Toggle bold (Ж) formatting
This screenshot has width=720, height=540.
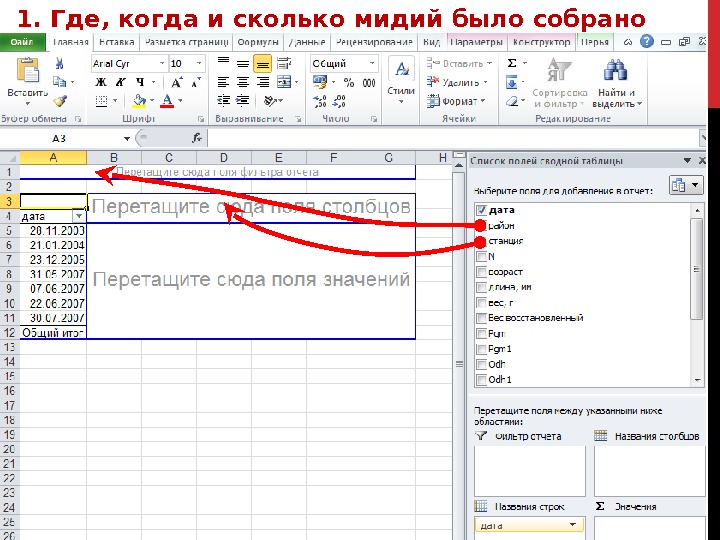coord(101,82)
